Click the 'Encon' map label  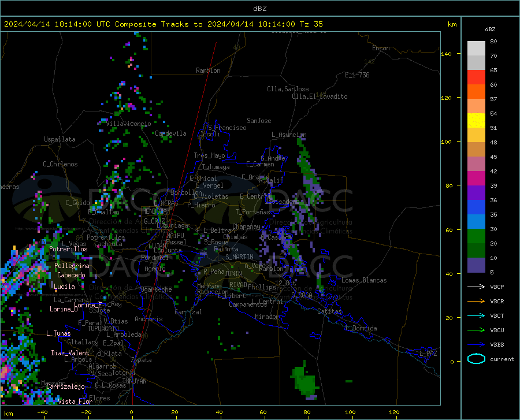click(x=381, y=48)
